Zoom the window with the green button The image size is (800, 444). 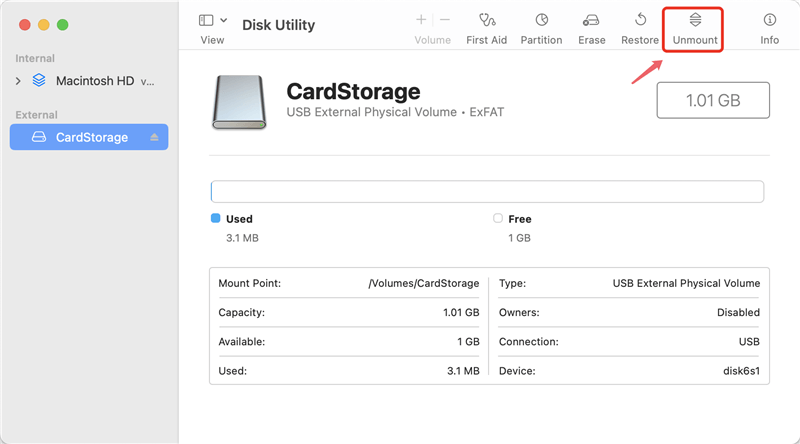click(62, 24)
